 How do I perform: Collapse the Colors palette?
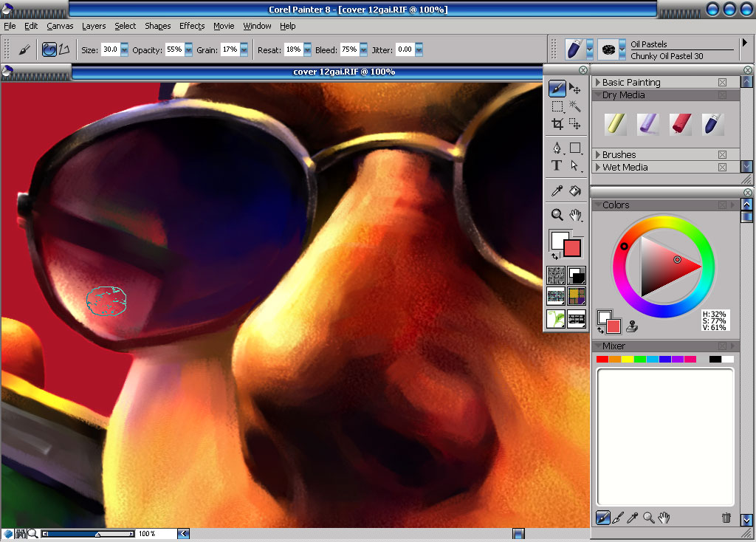pos(598,205)
